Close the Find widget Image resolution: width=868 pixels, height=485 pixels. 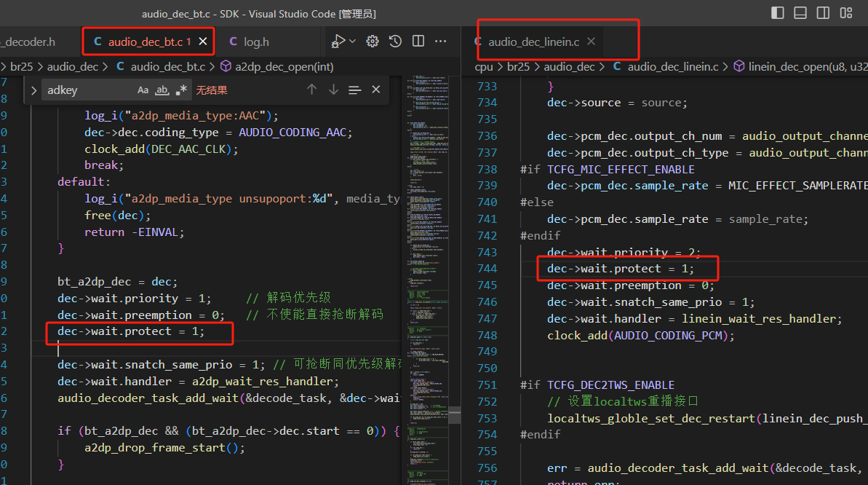pos(376,90)
